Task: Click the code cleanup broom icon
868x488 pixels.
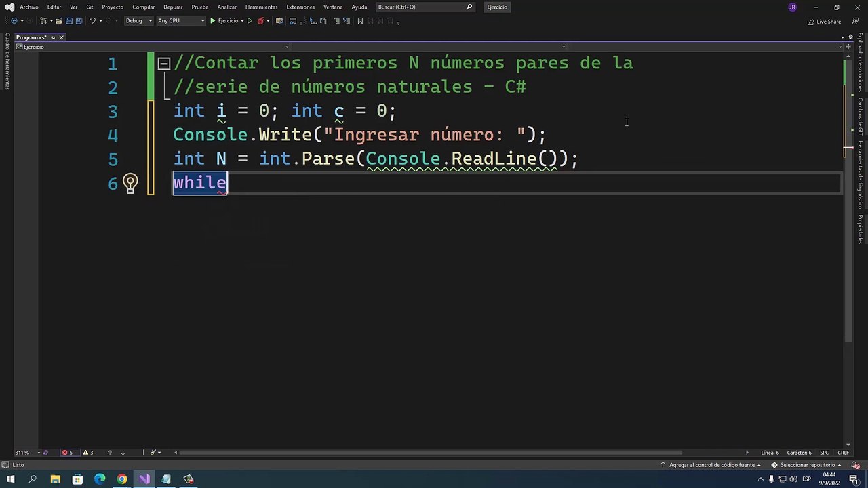Action: click(153, 453)
